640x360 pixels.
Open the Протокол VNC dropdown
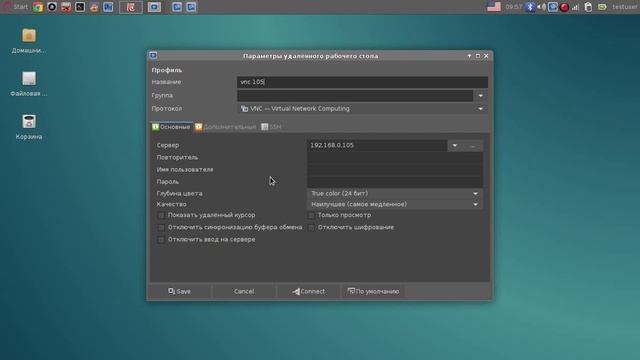coord(362,109)
